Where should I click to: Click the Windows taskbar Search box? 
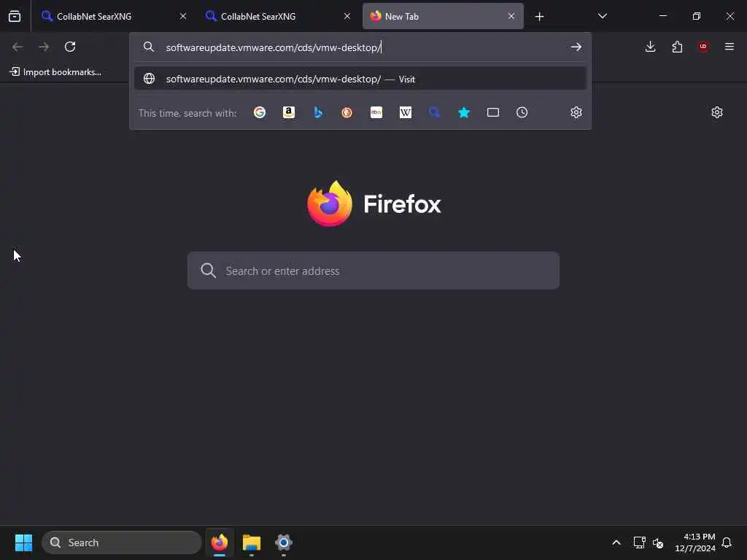click(122, 542)
